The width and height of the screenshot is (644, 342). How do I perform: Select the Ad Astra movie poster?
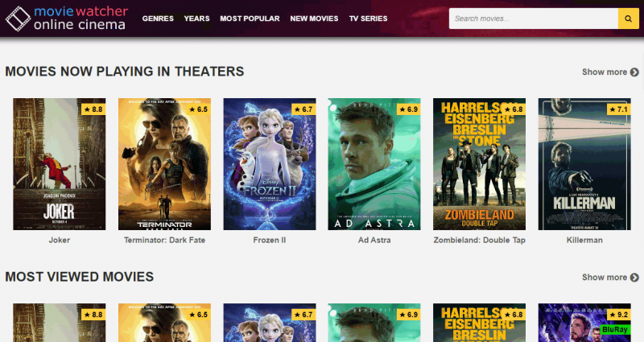pyautogui.click(x=374, y=165)
